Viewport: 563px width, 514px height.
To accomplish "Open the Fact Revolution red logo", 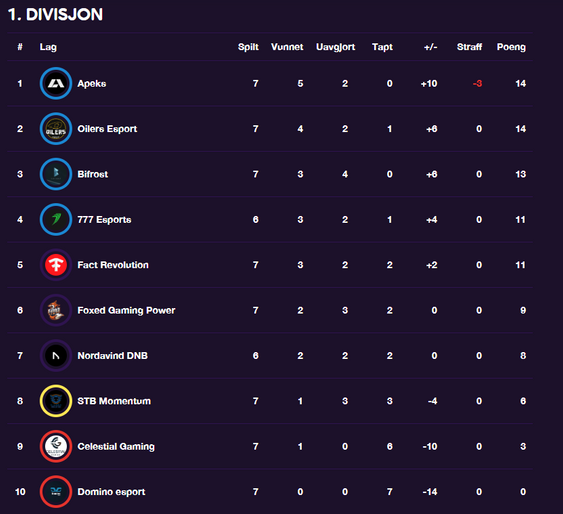I will [x=56, y=265].
